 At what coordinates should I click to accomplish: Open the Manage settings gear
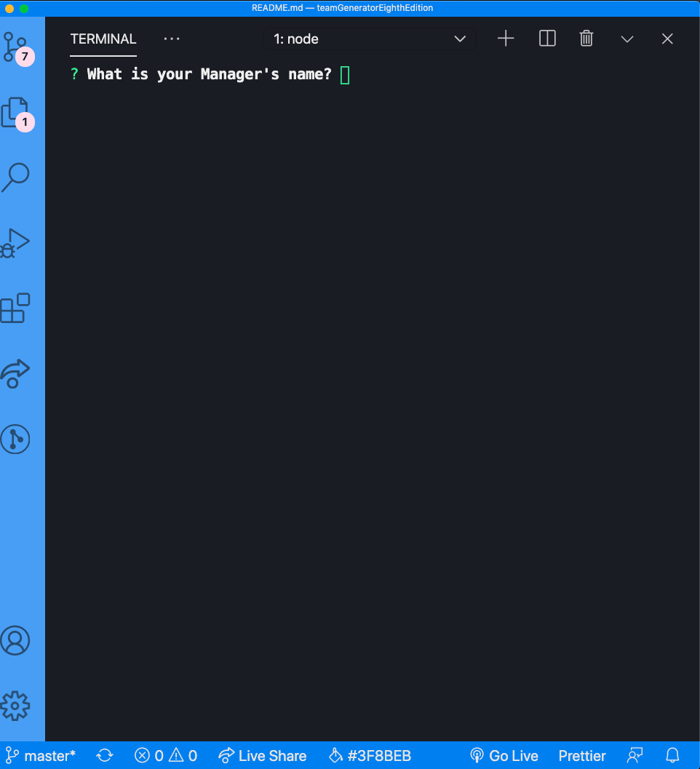click(x=16, y=705)
